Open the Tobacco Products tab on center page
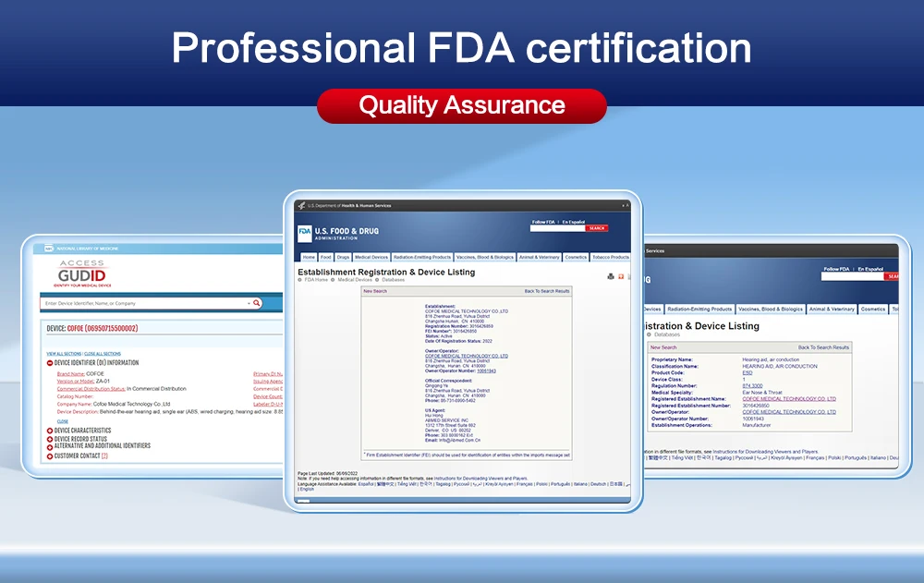Image resolution: width=924 pixels, height=583 pixels. pyautogui.click(x=611, y=258)
